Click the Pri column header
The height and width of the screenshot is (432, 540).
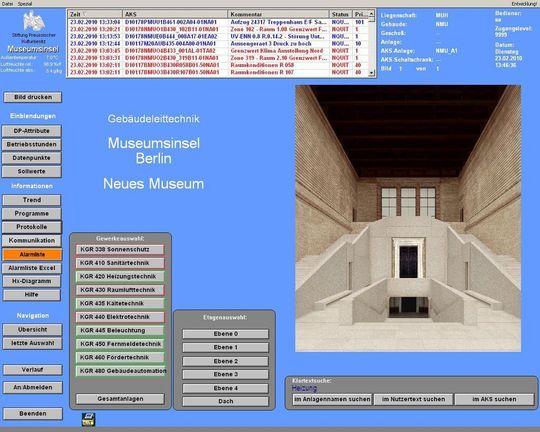tap(360, 14)
